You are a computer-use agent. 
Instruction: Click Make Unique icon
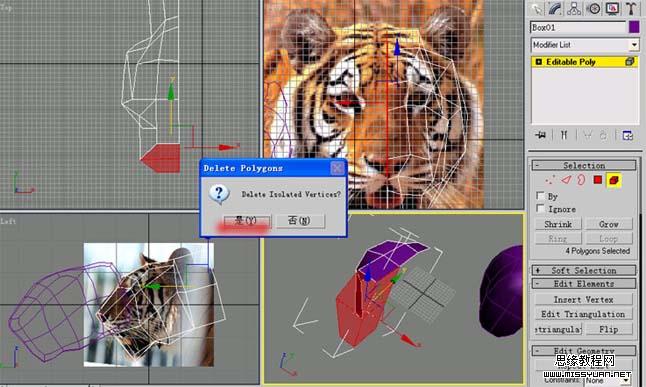(587, 135)
